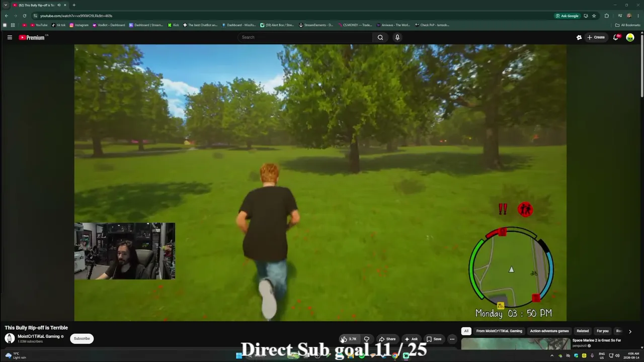The image size is (644, 362).
Task: Click the Ask button under the video
Action: (411, 339)
